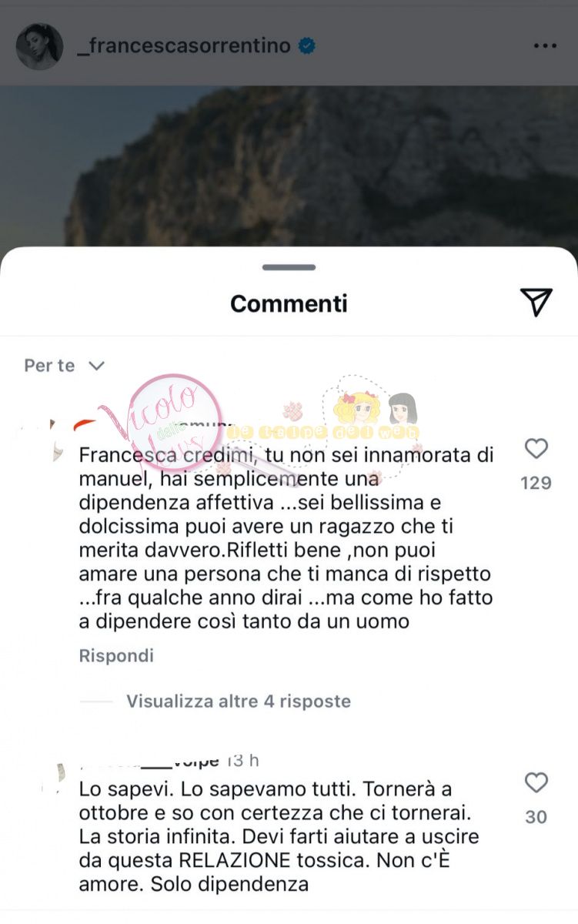Screen dimensions: 578x924
Task: Open the _francescasorrentino username link
Action: tap(184, 46)
